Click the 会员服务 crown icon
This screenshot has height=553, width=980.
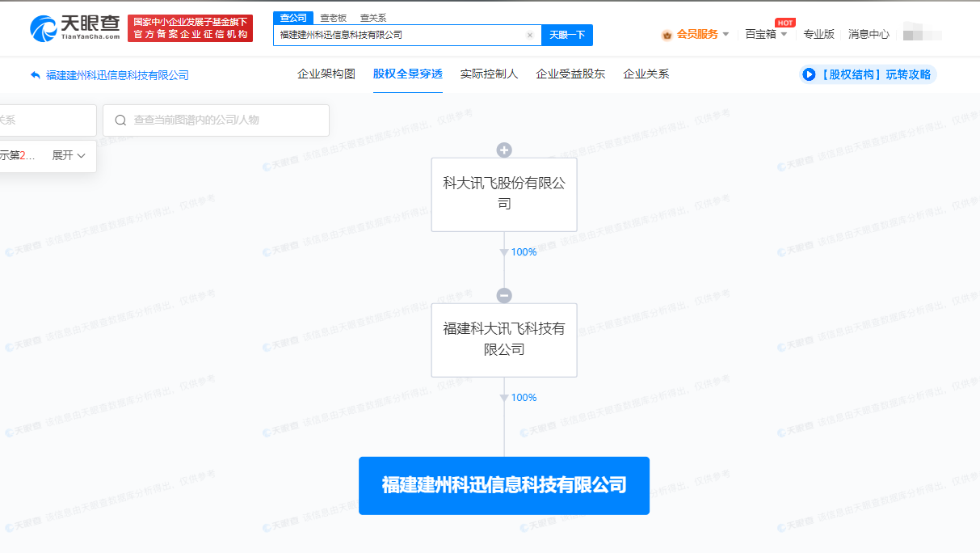(x=667, y=35)
